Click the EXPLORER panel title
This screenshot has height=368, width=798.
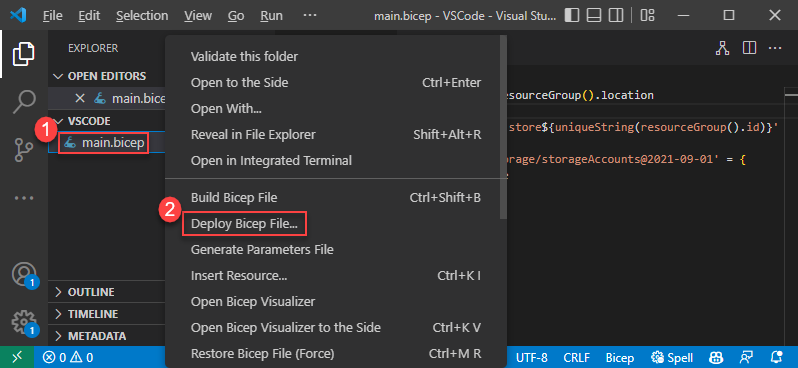coord(93,48)
